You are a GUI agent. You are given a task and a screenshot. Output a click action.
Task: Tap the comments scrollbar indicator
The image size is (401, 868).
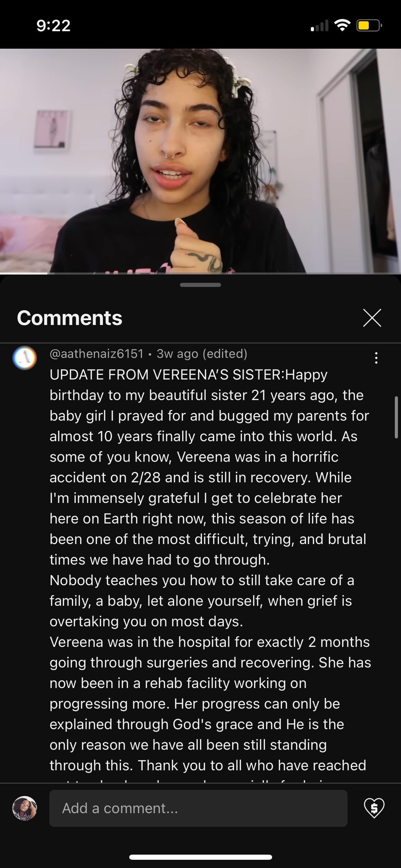(396, 417)
